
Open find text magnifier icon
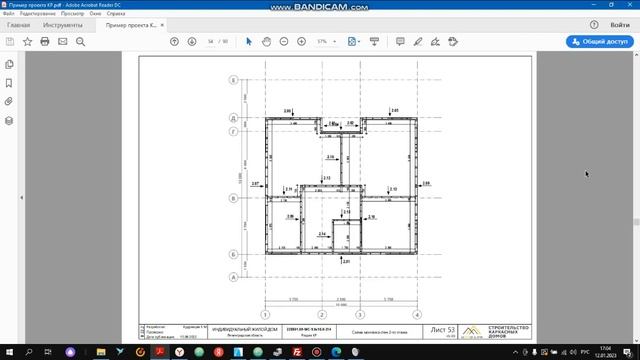(80, 42)
